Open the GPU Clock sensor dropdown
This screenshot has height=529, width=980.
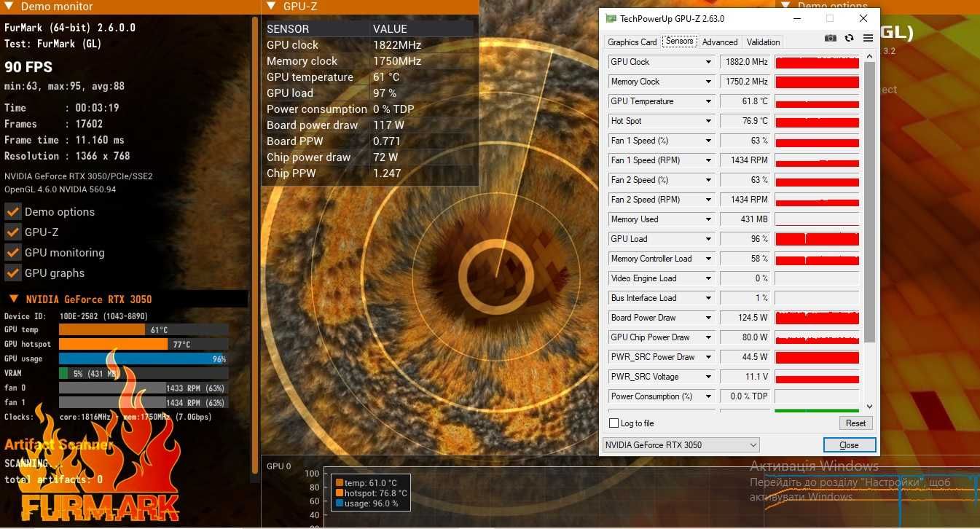[x=708, y=62]
